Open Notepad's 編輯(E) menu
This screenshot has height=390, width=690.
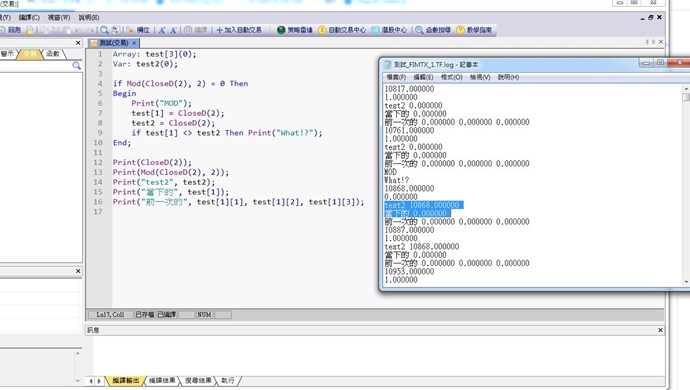(423, 77)
